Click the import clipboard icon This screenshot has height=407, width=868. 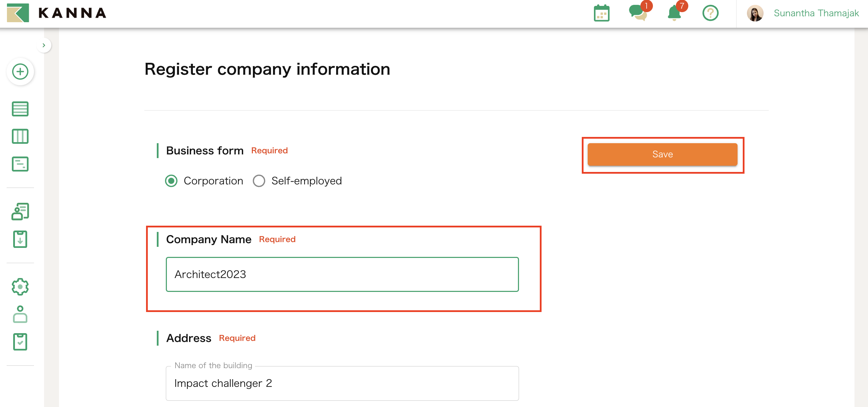(x=20, y=239)
